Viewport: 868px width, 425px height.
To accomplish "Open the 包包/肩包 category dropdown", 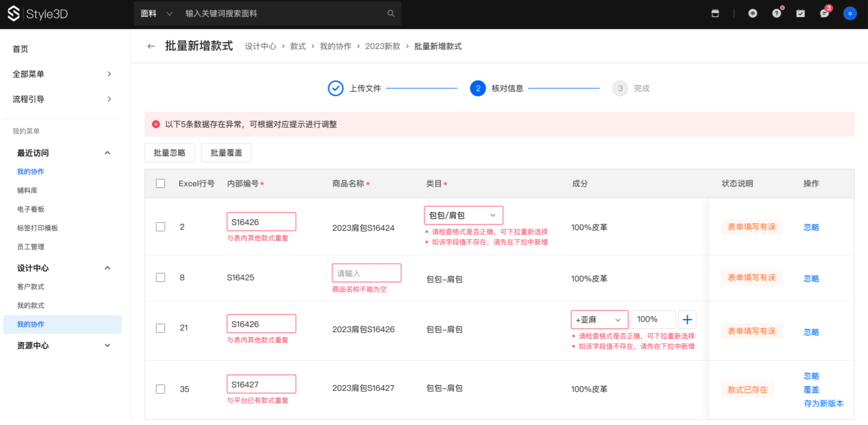I will pos(463,215).
